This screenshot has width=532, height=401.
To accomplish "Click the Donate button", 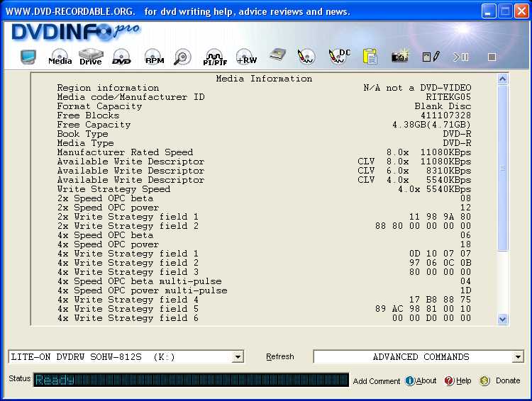I will pos(501,380).
